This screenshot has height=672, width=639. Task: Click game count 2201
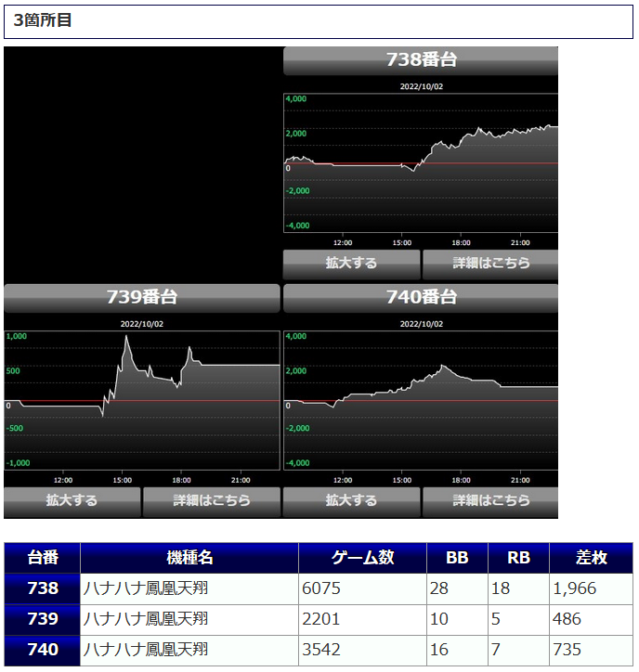320,620
